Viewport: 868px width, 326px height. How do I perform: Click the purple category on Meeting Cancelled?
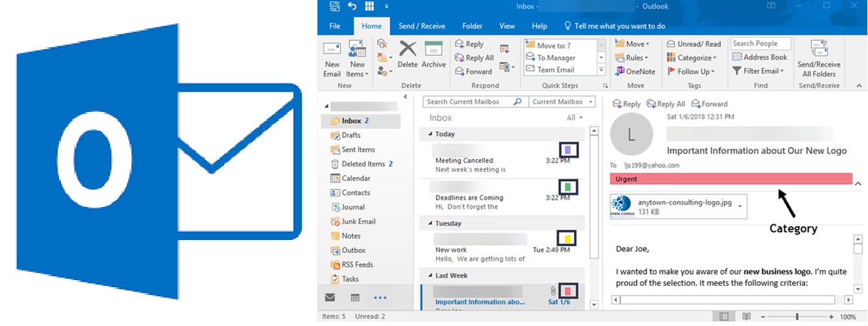(x=568, y=149)
